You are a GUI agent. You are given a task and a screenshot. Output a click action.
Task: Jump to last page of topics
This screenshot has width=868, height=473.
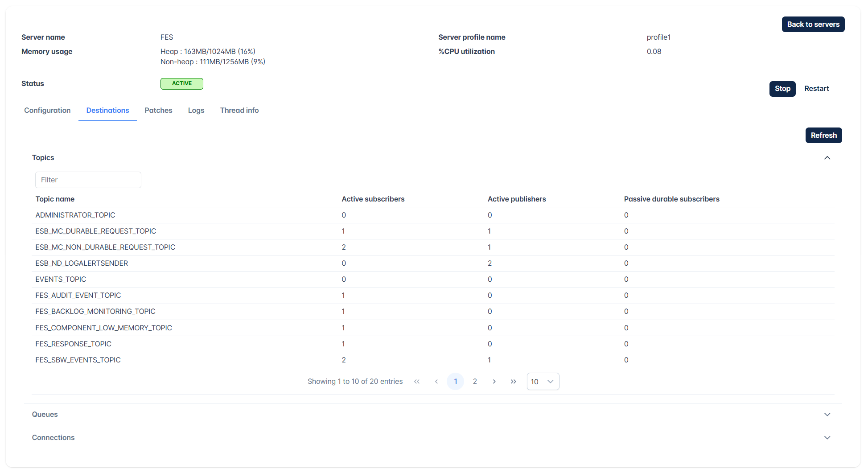[514, 382]
